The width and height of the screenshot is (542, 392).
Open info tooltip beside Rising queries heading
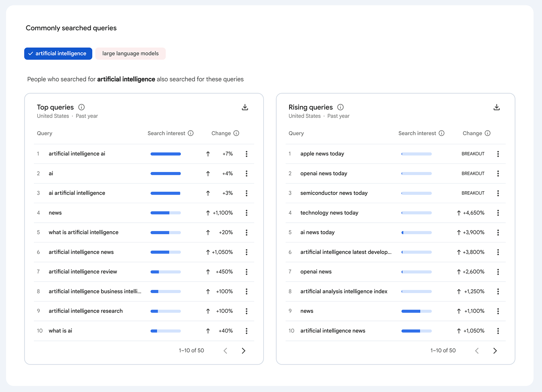pyautogui.click(x=340, y=107)
